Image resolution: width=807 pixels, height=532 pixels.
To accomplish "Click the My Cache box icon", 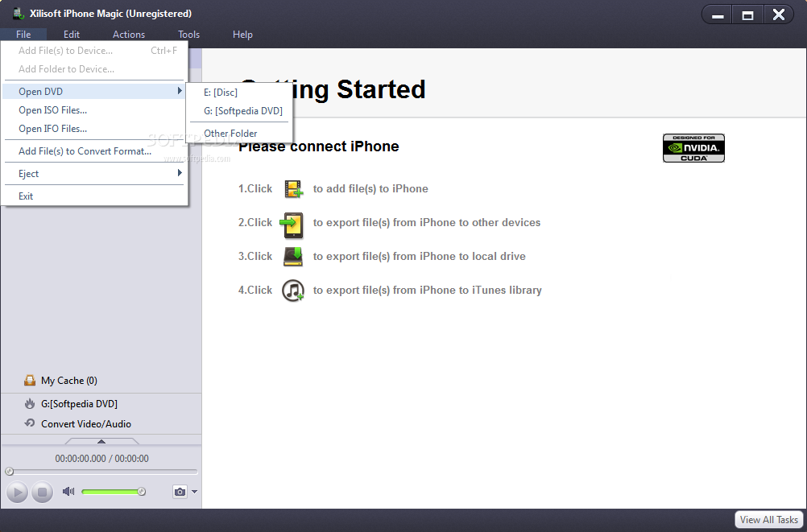I will [x=30, y=380].
